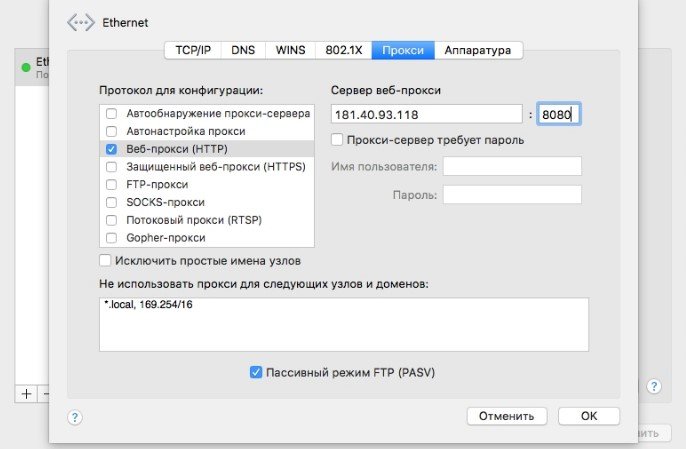Click the bypass proxy hosts text area
The width and height of the screenshot is (686, 449).
pos(344,324)
